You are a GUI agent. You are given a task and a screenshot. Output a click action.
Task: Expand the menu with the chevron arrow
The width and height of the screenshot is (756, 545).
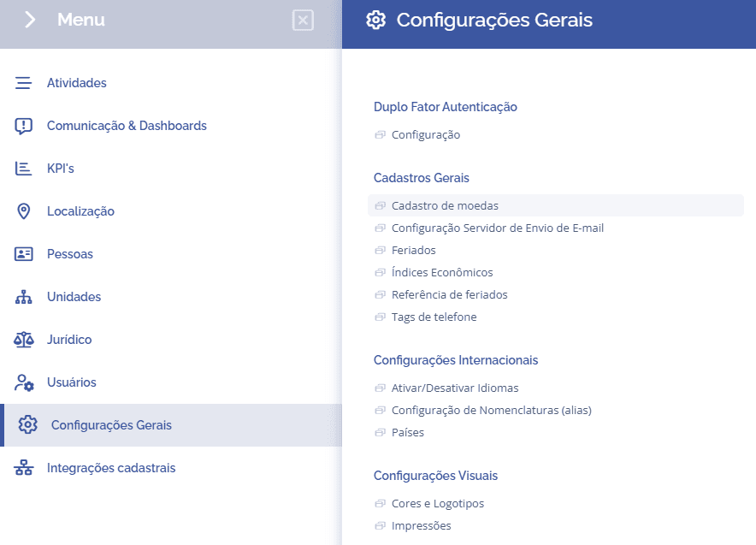click(x=30, y=20)
